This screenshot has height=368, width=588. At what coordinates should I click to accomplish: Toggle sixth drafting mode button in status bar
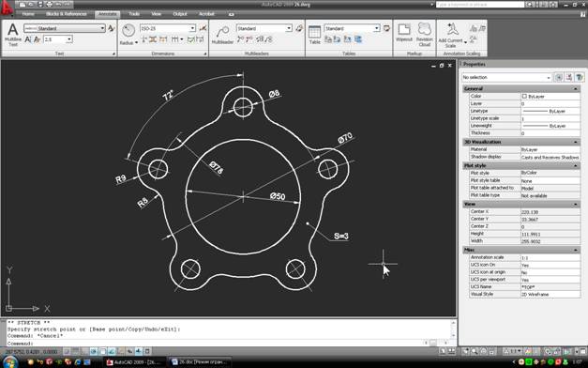(112, 351)
